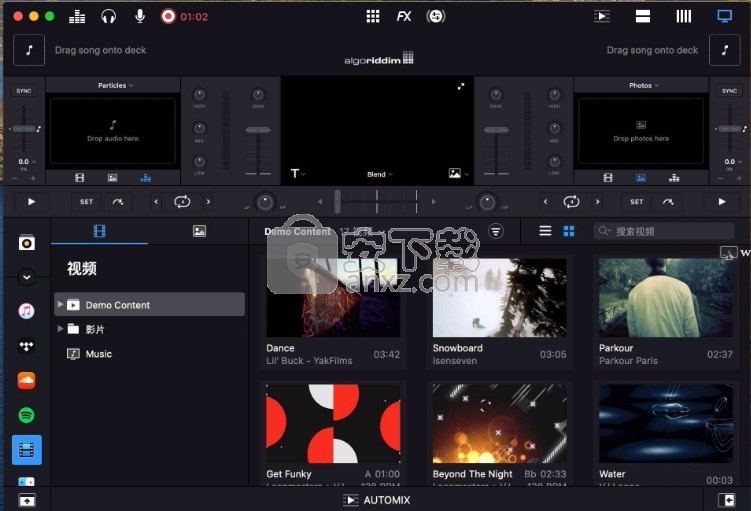The width and height of the screenshot is (751, 511).
Task: Open the Blend transition dropdown
Action: tap(379, 174)
